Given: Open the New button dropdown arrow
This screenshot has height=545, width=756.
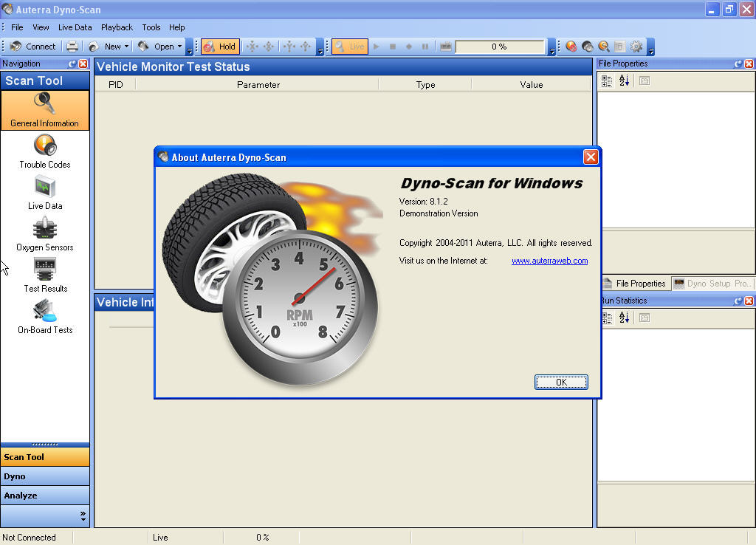Looking at the screenshot, I should pyautogui.click(x=126, y=46).
